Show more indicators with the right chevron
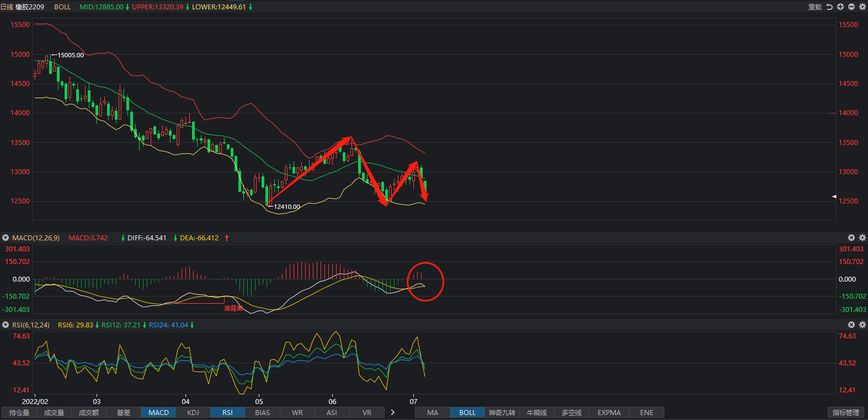 [x=392, y=412]
